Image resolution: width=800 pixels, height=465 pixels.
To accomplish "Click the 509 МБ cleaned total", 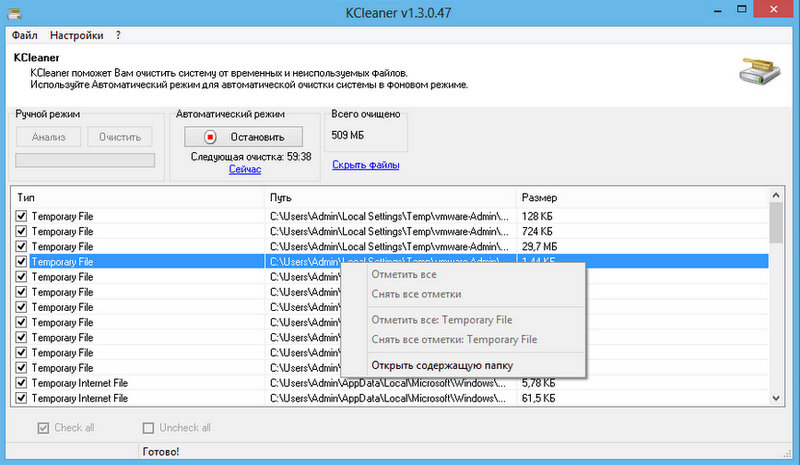I will click(x=347, y=135).
